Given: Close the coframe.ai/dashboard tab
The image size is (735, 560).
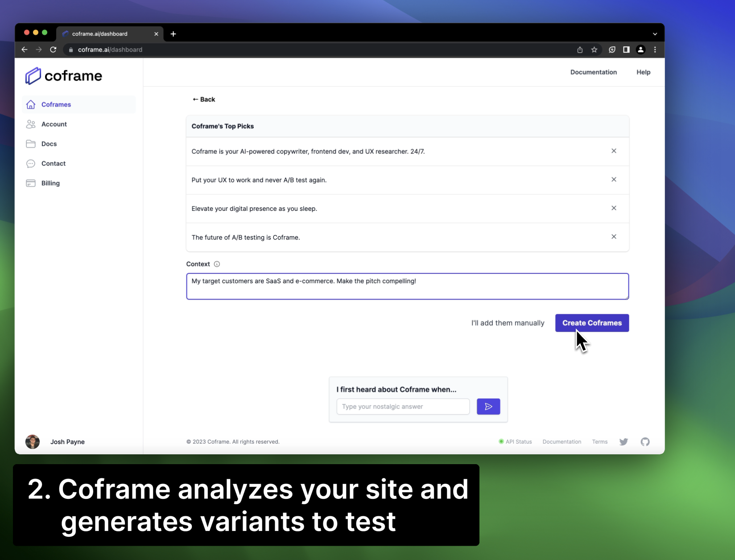Looking at the screenshot, I should pyautogui.click(x=156, y=34).
